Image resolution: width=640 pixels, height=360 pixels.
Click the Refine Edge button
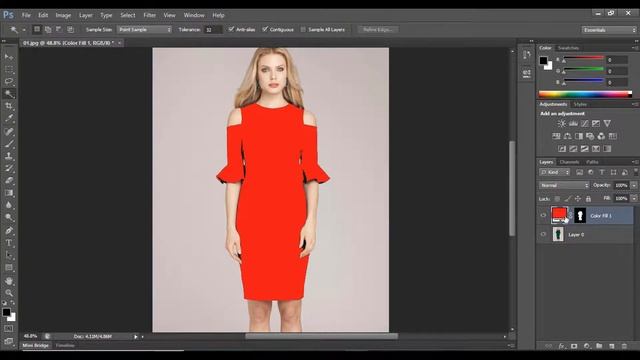pos(378,29)
